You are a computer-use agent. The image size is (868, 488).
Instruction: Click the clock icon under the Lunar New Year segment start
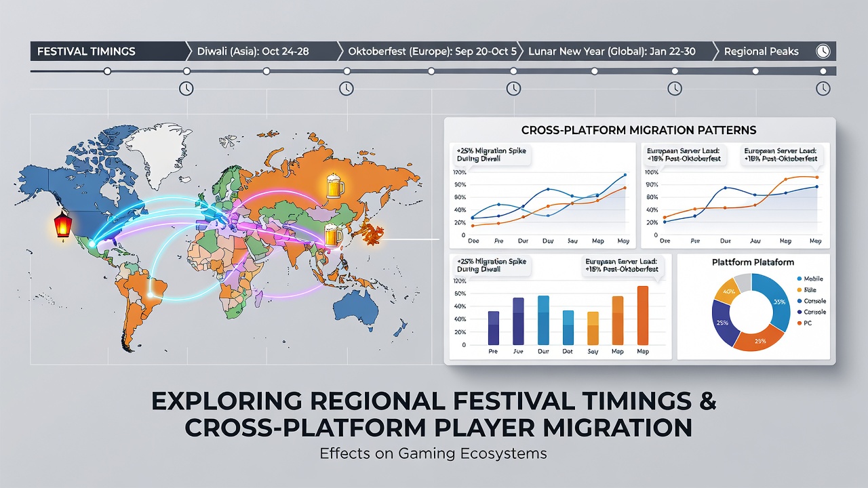(x=513, y=88)
